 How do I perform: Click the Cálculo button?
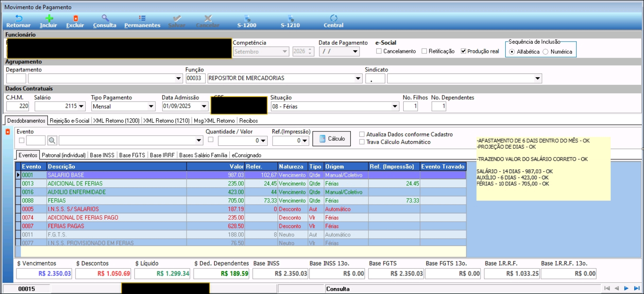pyautogui.click(x=331, y=139)
